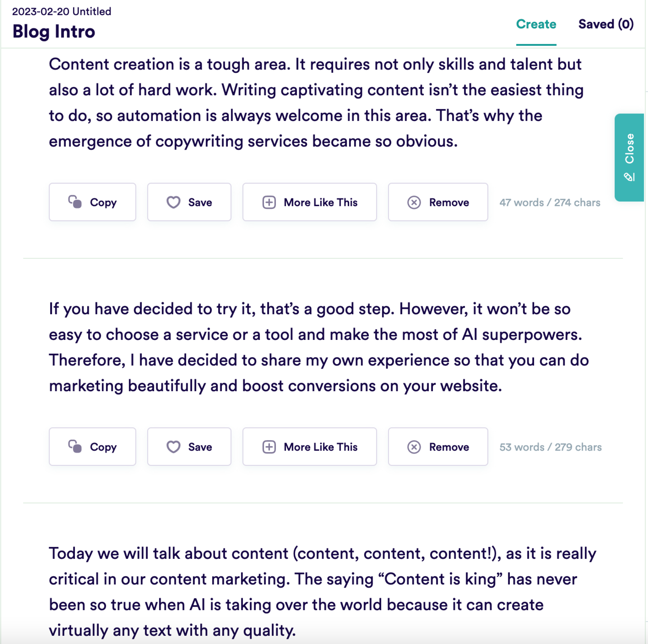
Task: Remove the 279 chars blog intro
Action: click(438, 447)
